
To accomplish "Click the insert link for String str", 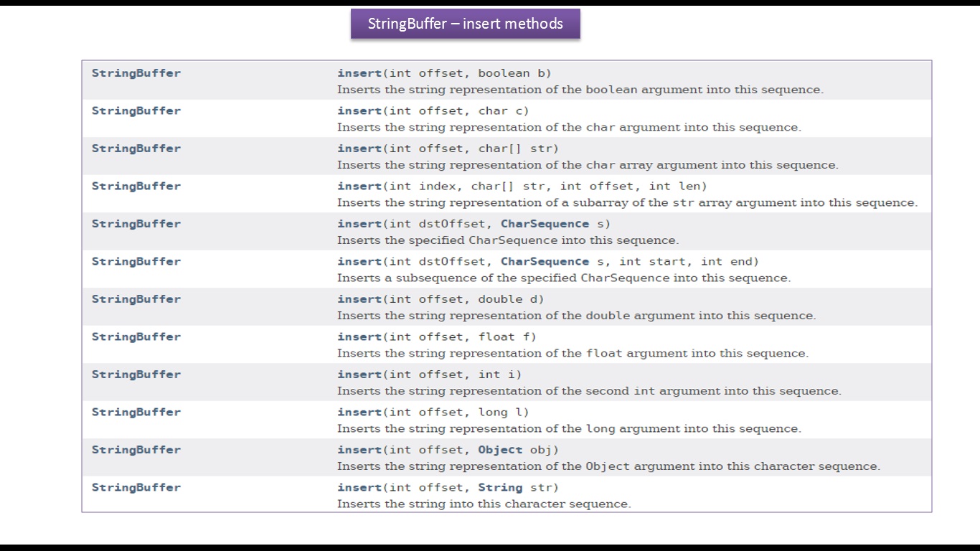I will [x=359, y=488].
